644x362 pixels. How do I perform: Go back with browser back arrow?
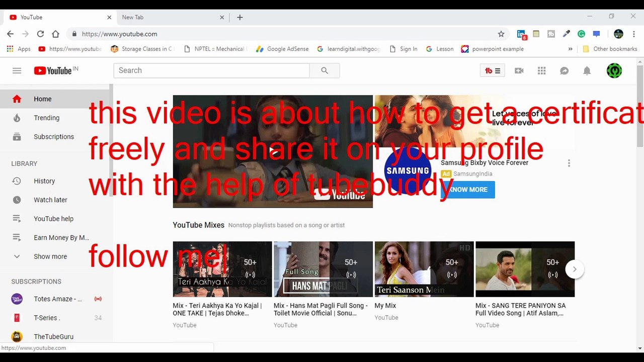pyautogui.click(x=11, y=34)
